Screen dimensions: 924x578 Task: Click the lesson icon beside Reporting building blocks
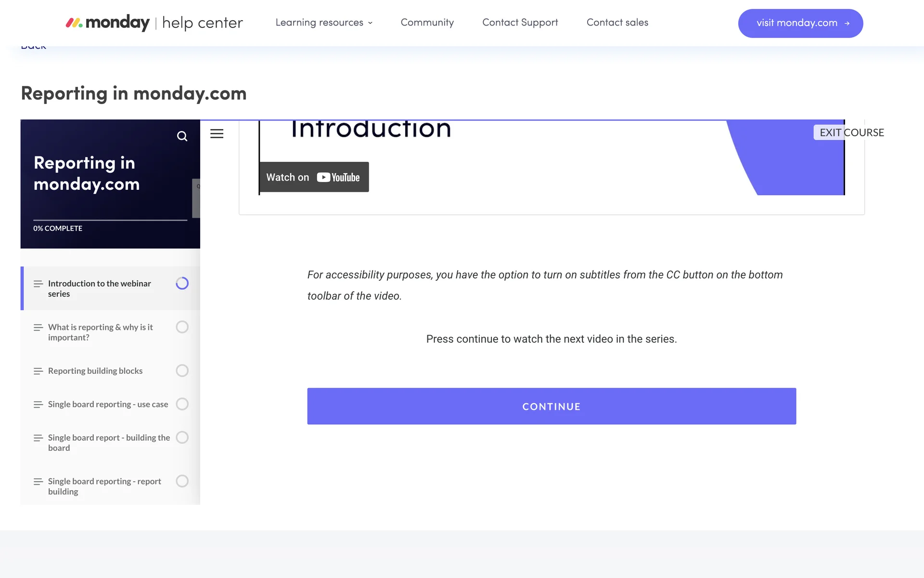click(38, 371)
